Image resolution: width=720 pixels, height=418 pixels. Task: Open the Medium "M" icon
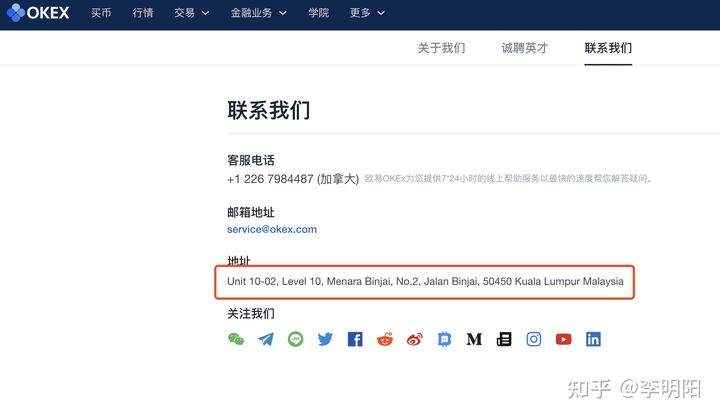click(x=474, y=339)
